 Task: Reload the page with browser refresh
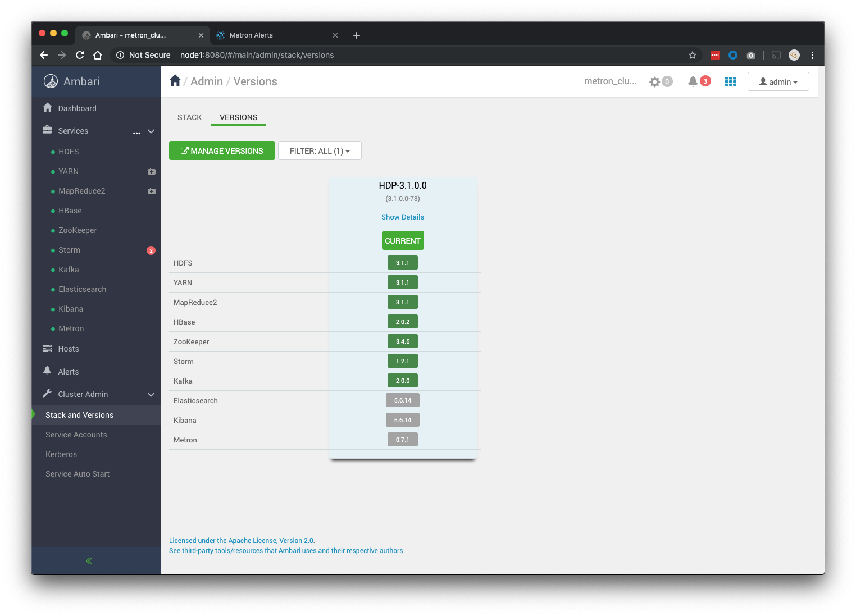point(80,55)
